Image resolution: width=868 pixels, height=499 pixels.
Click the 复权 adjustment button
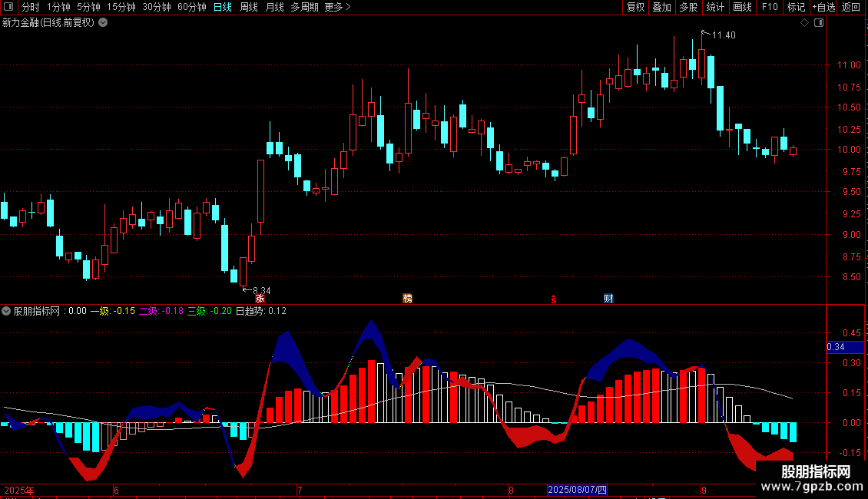(x=635, y=7)
